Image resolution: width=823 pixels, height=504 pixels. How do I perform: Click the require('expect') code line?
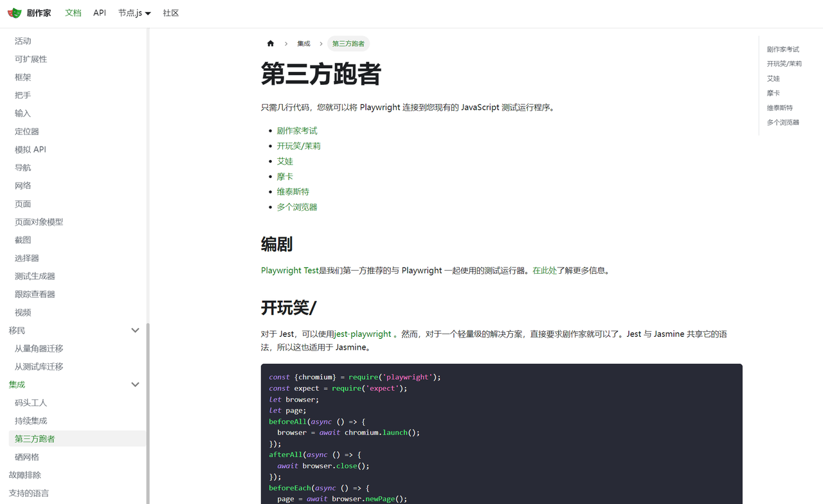pyautogui.click(x=338, y=388)
